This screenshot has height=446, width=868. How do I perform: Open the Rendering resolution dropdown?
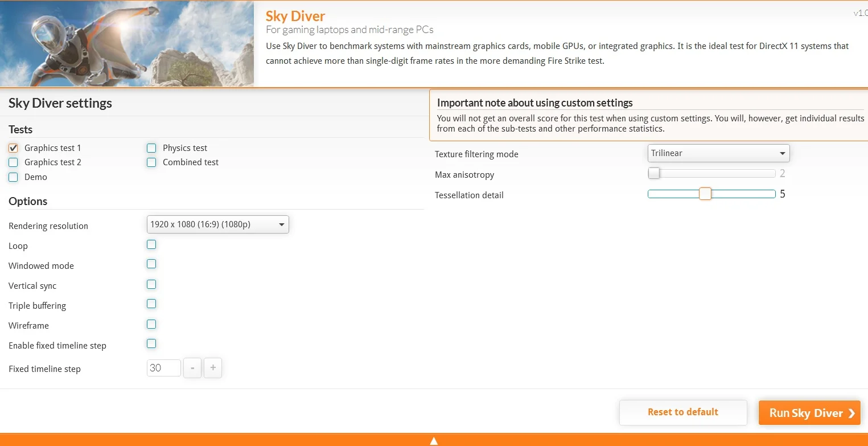pos(218,224)
